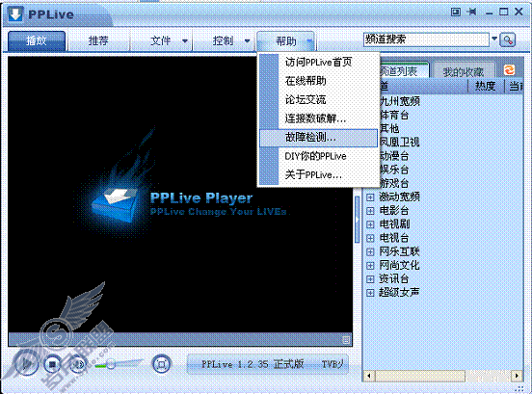Click the stop playback button
The width and height of the screenshot is (532, 394).
click(53, 364)
